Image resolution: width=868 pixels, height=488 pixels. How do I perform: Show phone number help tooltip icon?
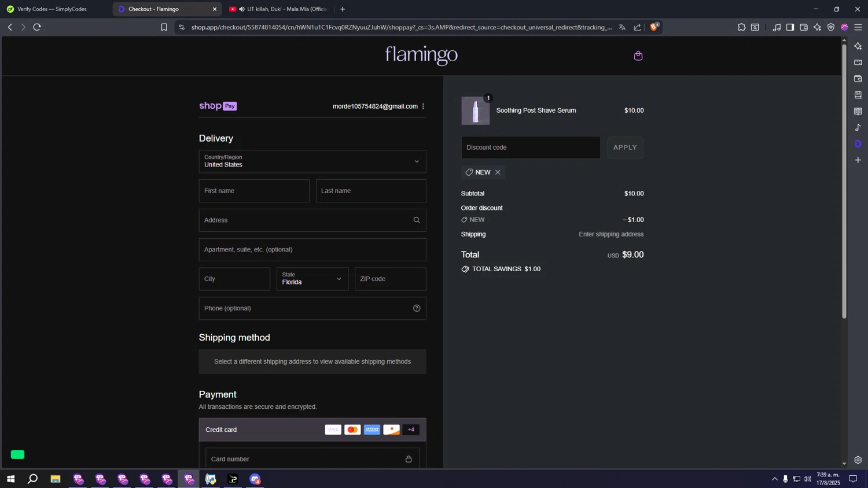pyautogui.click(x=417, y=308)
